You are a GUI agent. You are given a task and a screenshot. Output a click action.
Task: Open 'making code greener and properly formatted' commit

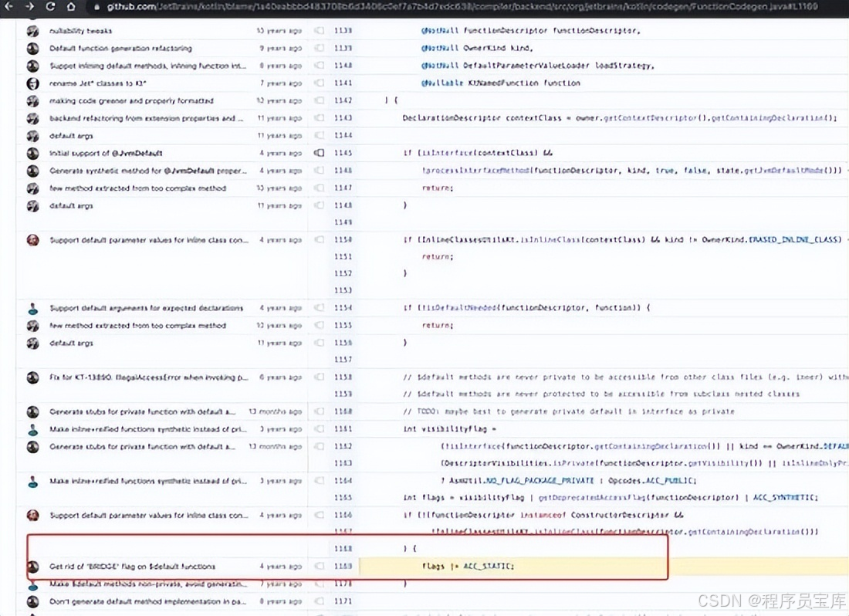click(131, 100)
